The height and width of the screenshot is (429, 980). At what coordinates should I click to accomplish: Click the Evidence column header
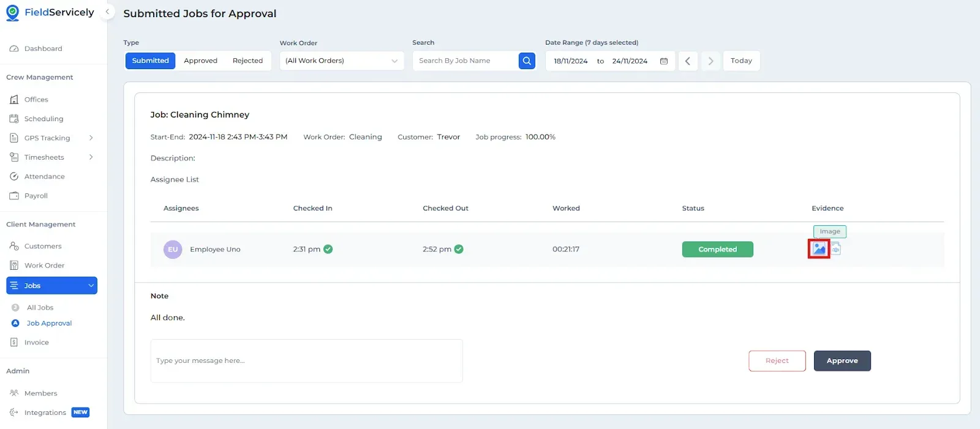(x=827, y=208)
